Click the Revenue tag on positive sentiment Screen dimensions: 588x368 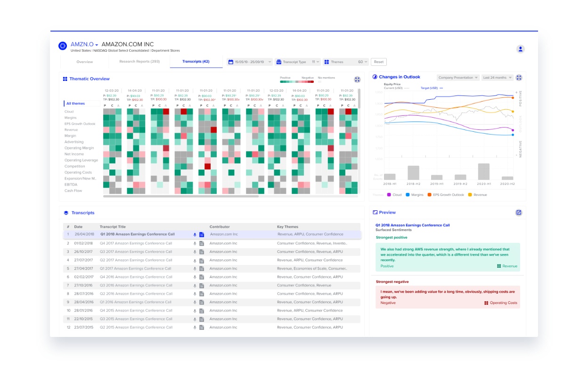[507, 266]
